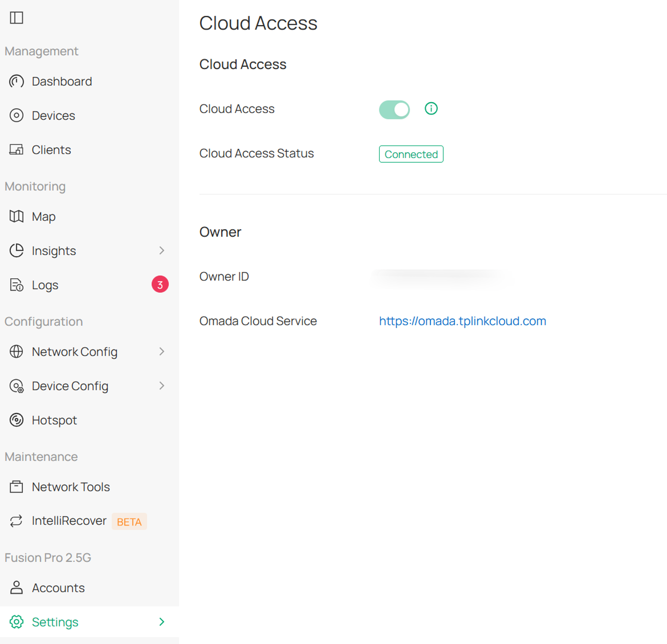The width and height of the screenshot is (667, 644).
Task: Click the IntelliRecover loop arrows icon
Action: (x=16, y=521)
